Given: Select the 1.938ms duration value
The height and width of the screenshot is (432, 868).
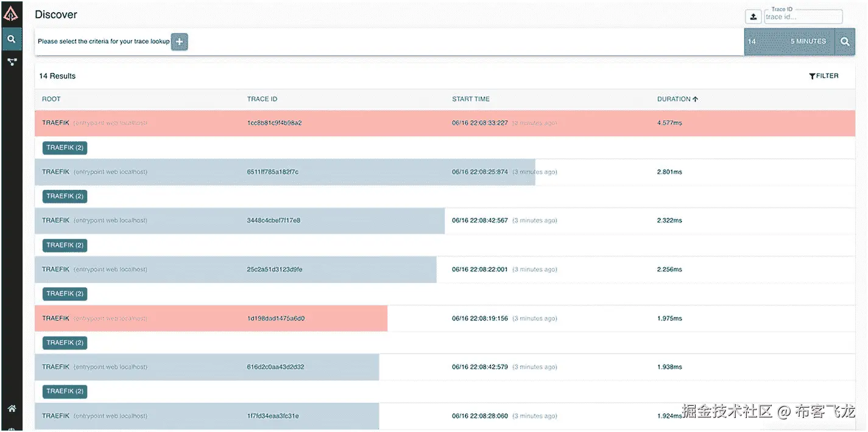Looking at the screenshot, I should [x=669, y=367].
